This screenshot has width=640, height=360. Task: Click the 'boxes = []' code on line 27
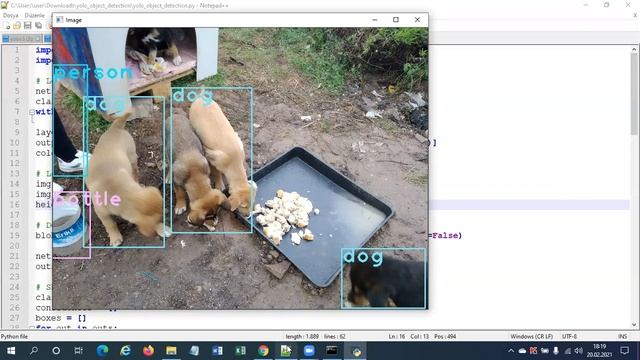(61, 318)
